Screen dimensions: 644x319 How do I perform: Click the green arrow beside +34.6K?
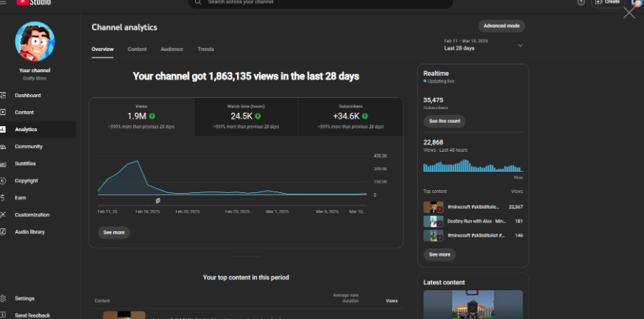[365, 116]
